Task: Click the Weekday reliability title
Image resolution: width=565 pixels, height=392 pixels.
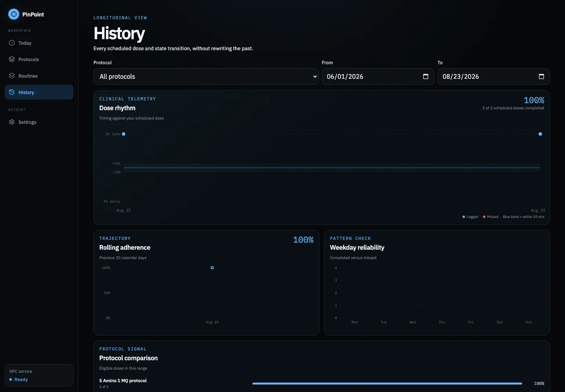Action: [x=357, y=247]
